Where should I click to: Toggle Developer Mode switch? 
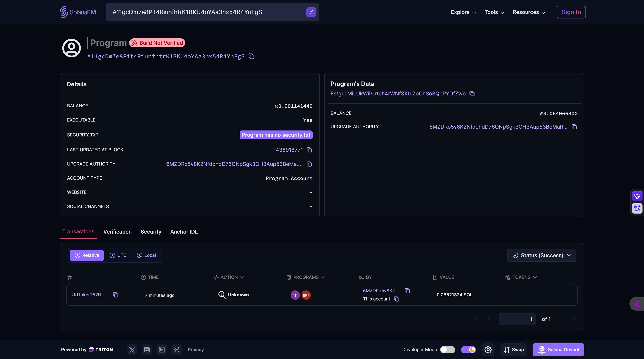[x=447, y=349]
